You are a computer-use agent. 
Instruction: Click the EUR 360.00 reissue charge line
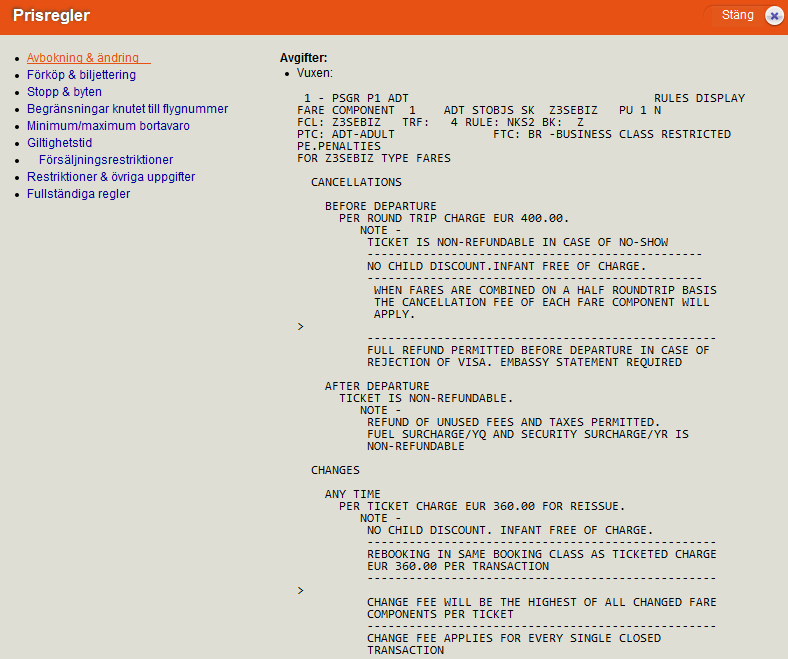tap(482, 506)
